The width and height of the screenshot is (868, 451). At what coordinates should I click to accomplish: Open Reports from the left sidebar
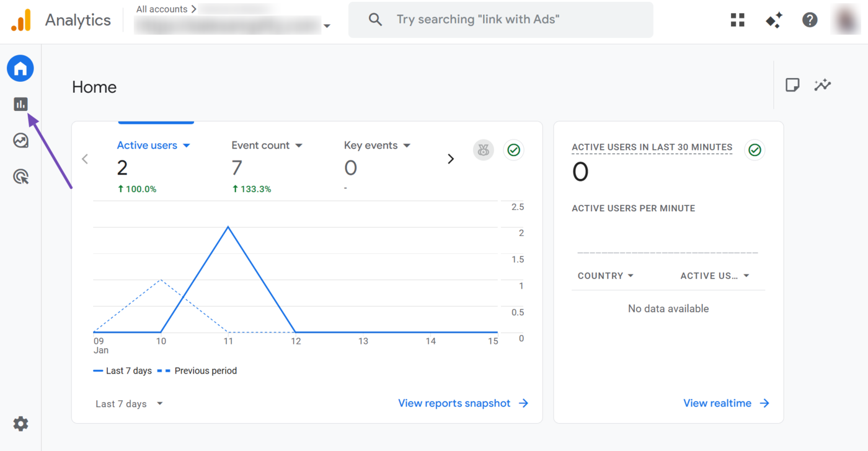tap(20, 104)
